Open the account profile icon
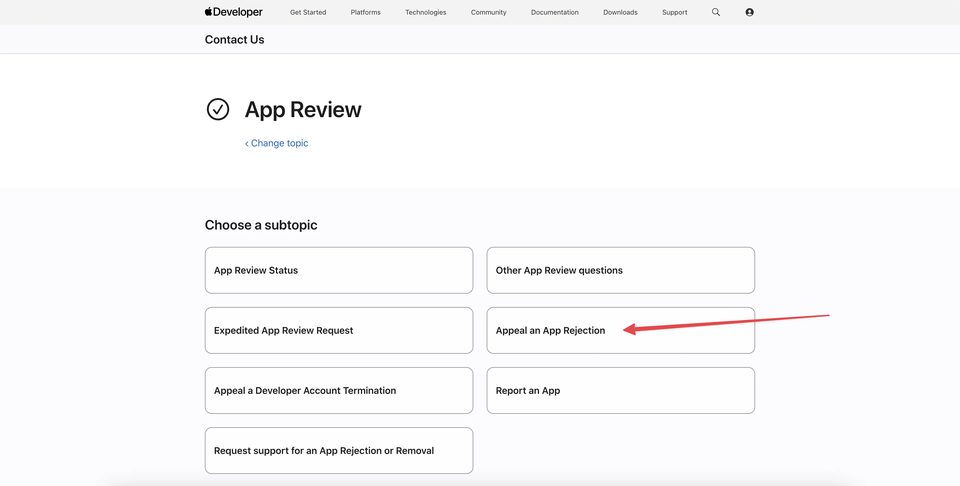Screen dimensions: 960x486 click(x=749, y=12)
